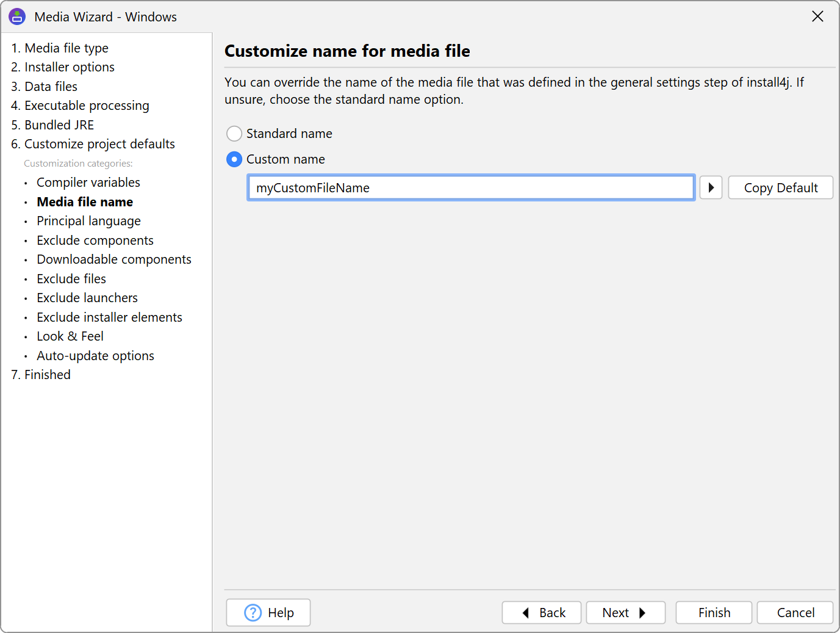Screen dimensions: 840x633
Task: Jump to step 2 Installer options
Action: [63, 67]
